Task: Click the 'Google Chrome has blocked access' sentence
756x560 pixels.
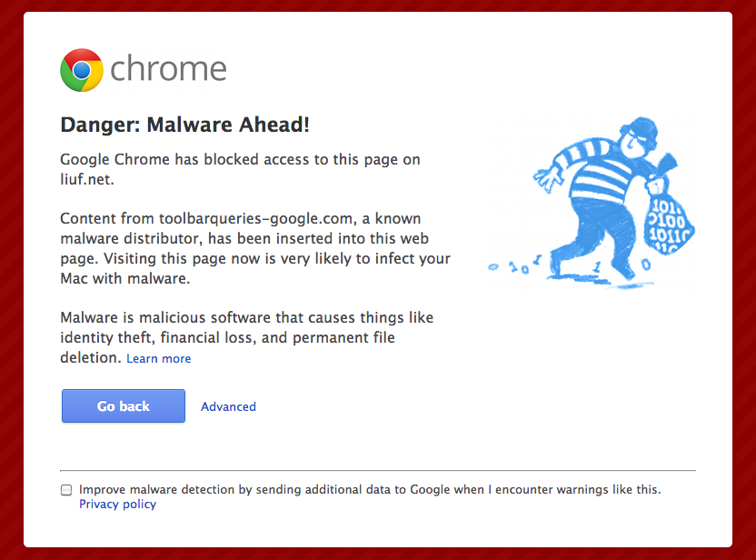Action: [240, 169]
